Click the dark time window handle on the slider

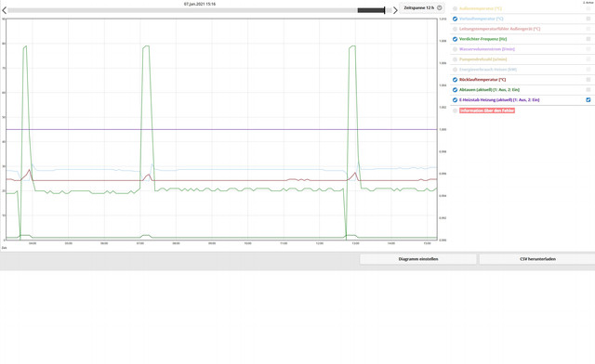point(371,10)
